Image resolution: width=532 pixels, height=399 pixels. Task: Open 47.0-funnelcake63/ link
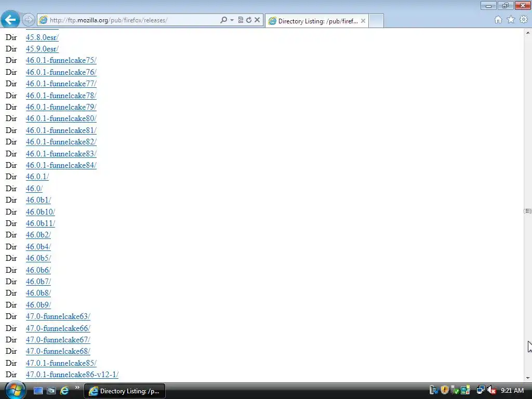pyautogui.click(x=58, y=317)
